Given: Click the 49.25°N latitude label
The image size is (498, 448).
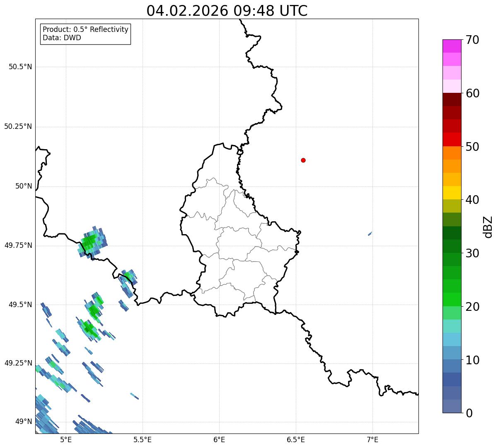Looking at the screenshot, I should point(18,363).
